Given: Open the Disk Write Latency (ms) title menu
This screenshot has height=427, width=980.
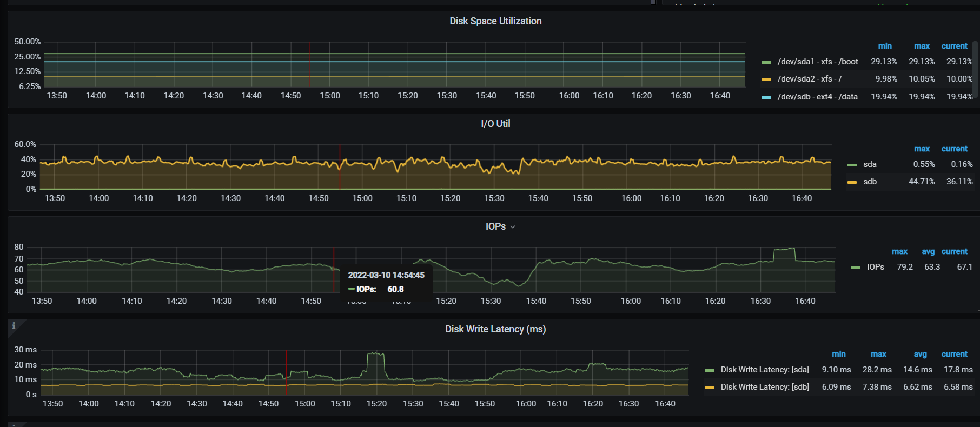Looking at the screenshot, I should [495, 329].
